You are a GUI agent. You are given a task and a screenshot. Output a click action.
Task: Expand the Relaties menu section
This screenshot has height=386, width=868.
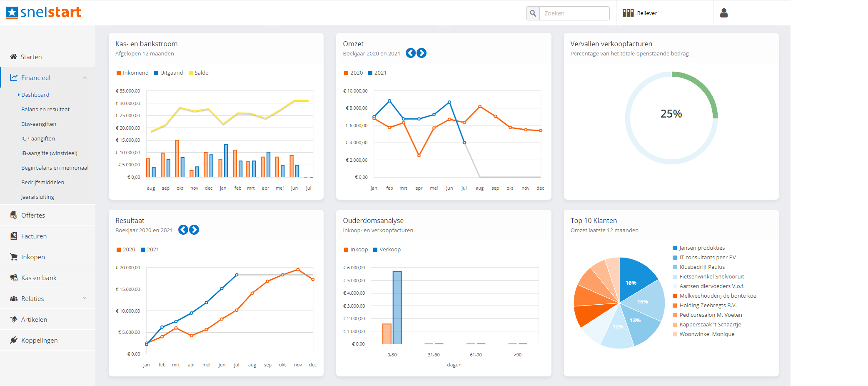(x=85, y=298)
